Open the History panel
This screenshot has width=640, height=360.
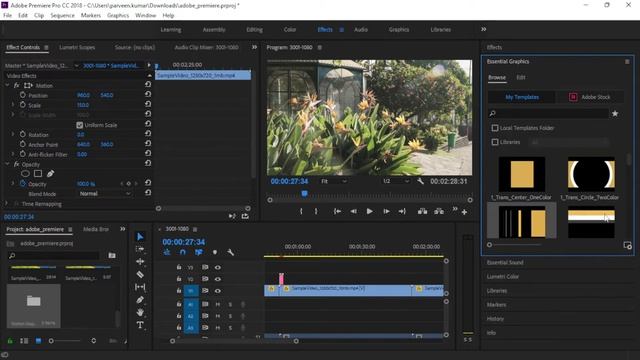(495, 319)
